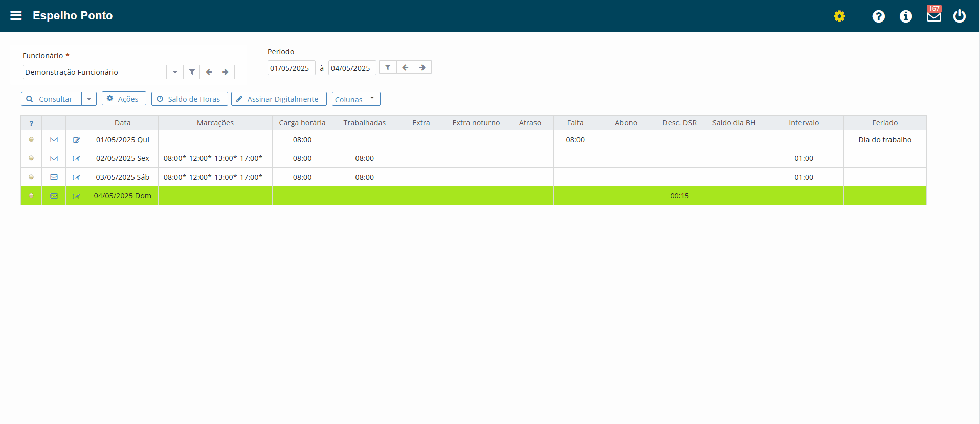Open the Colunas dropdown arrow
This screenshot has height=424, width=980.
coord(372,99)
